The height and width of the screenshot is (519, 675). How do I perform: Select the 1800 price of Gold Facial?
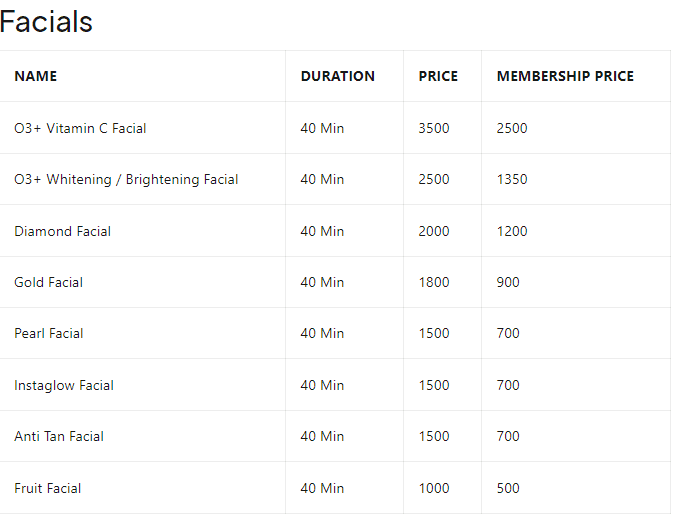click(x=434, y=282)
